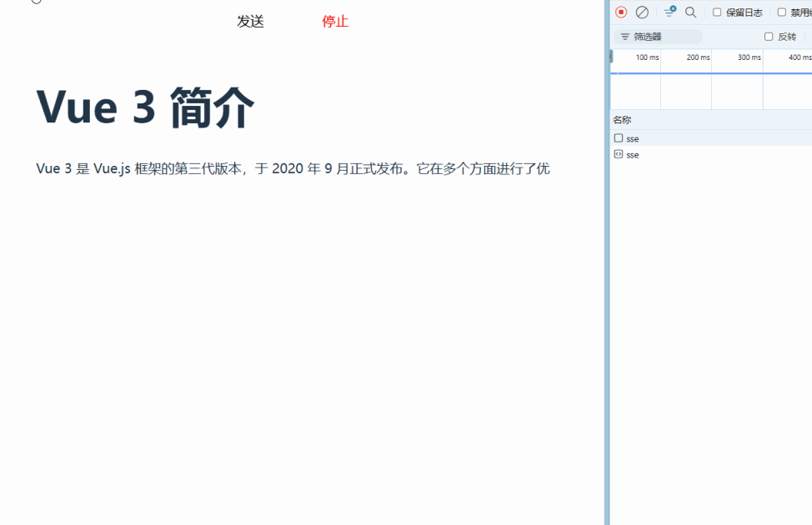Enable the 反转 invert checkbox
Viewport: 812px width, 525px height.
click(x=769, y=36)
